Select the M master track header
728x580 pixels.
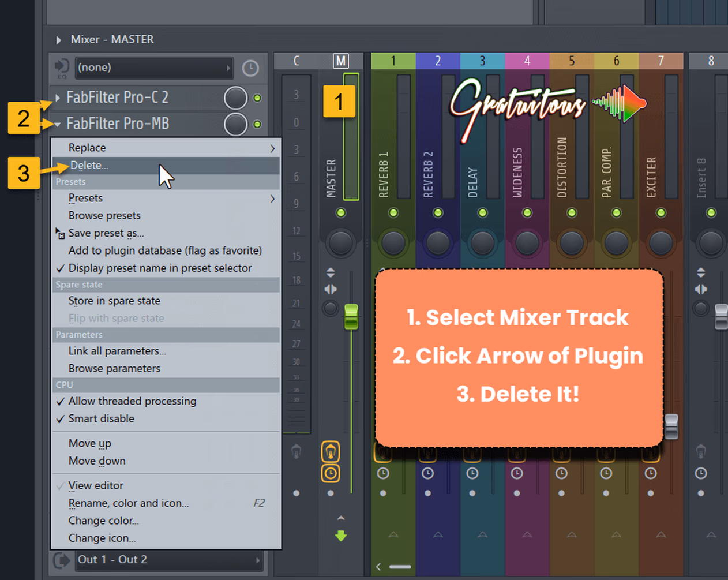pos(341,61)
